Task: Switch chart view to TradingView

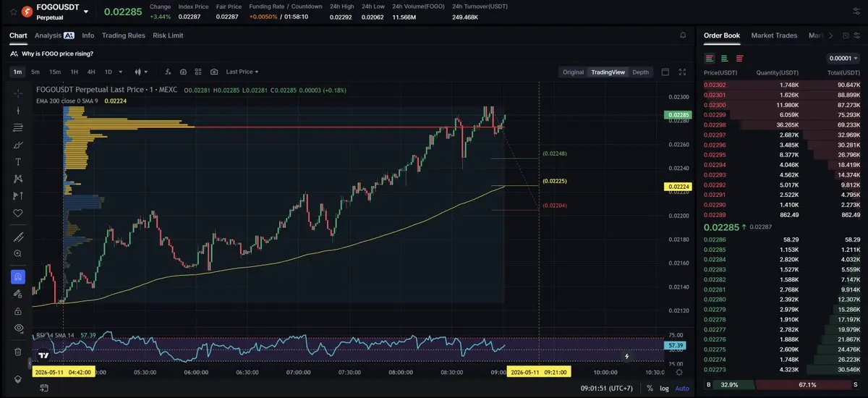Action: (608, 72)
